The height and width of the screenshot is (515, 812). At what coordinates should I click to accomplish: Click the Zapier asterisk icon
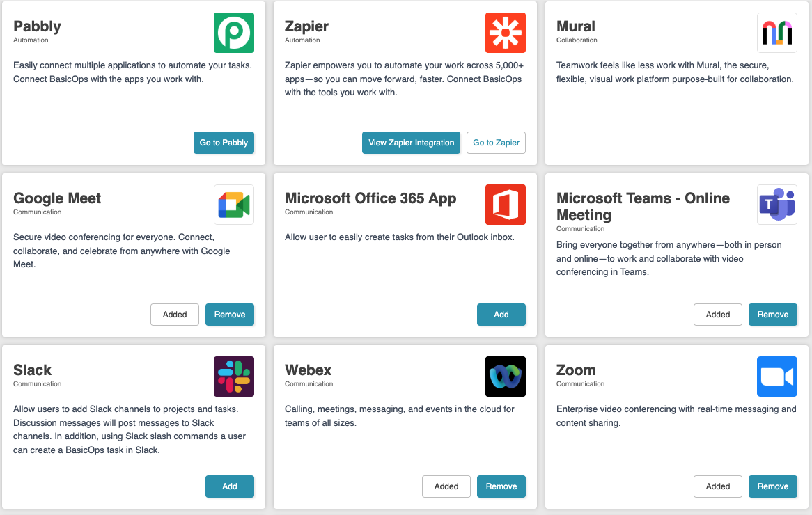pos(506,32)
